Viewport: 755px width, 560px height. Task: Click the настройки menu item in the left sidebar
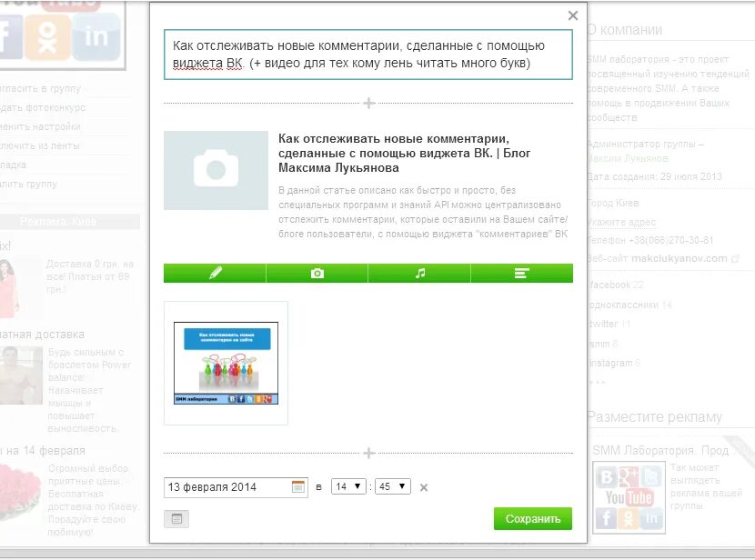point(40,126)
